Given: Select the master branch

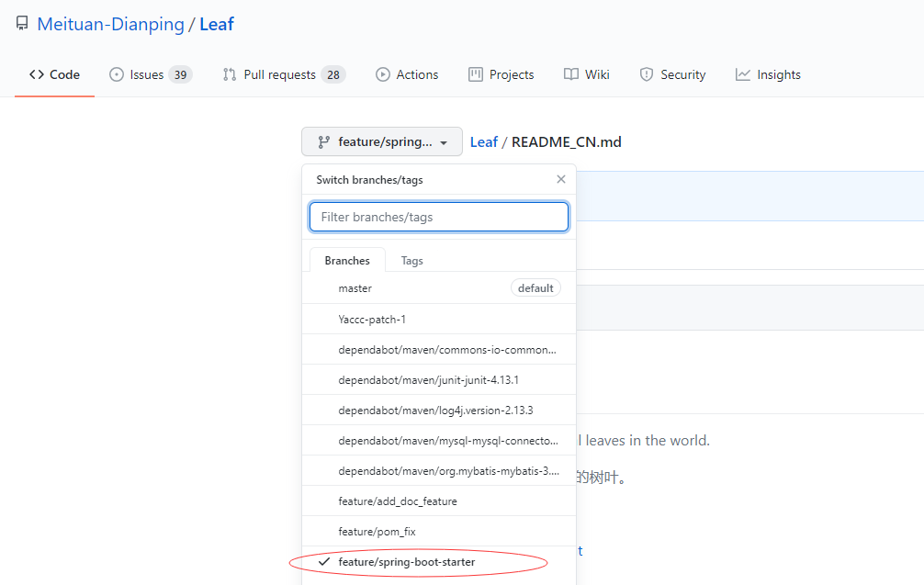Looking at the screenshot, I should point(439,288).
